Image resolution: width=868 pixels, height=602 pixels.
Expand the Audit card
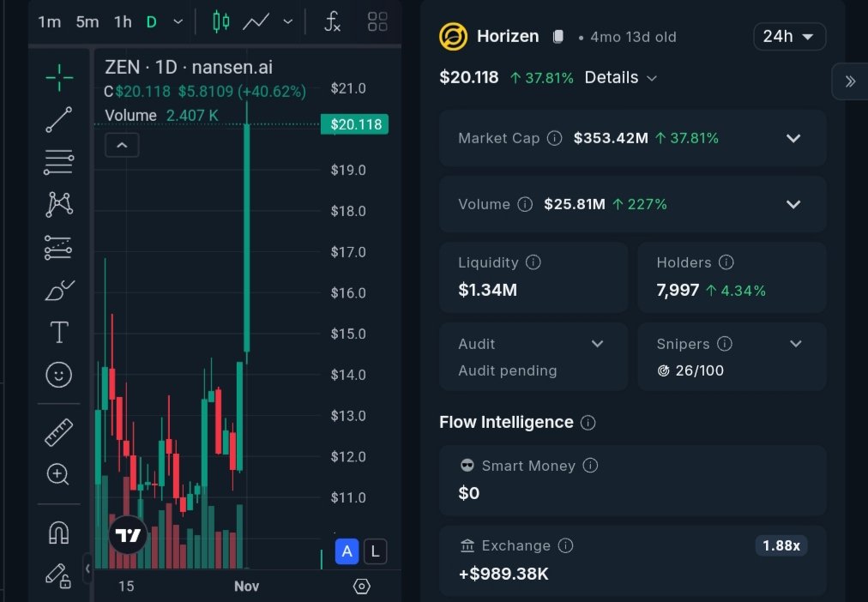click(597, 344)
